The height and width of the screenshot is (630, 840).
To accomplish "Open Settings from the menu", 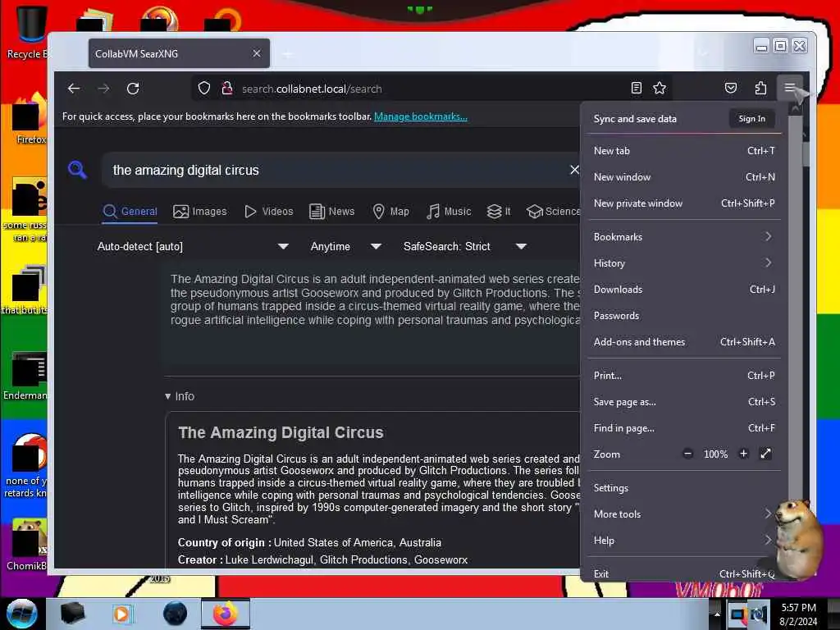I will 684,487.
